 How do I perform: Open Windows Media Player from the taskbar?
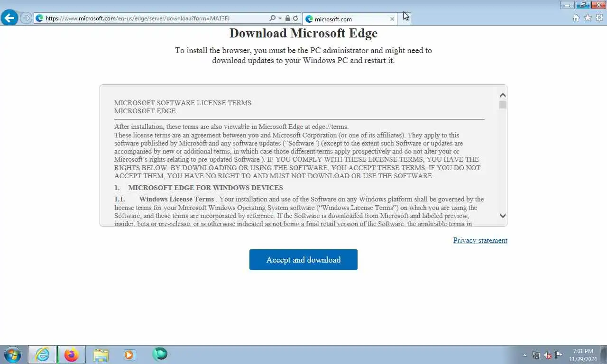click(x=129, y=355)
